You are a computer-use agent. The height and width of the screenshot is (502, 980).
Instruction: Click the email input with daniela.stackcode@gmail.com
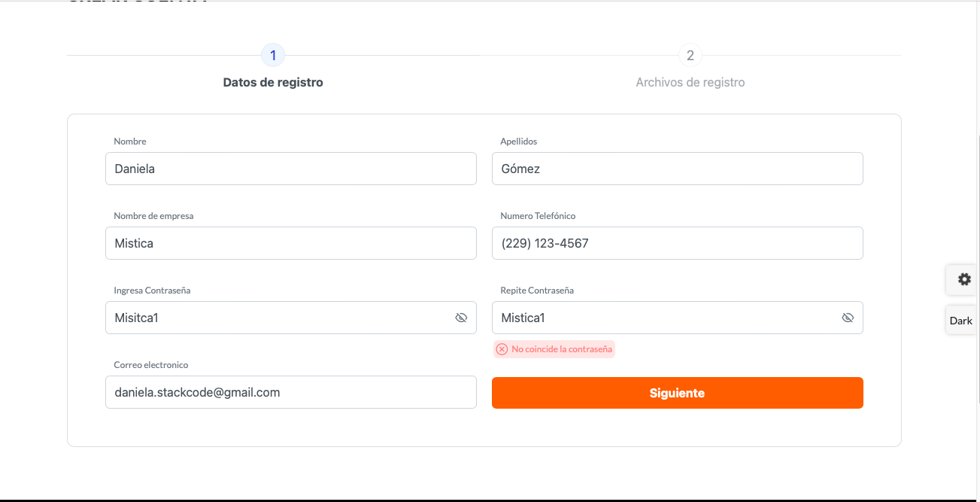(x=290, y=392)
